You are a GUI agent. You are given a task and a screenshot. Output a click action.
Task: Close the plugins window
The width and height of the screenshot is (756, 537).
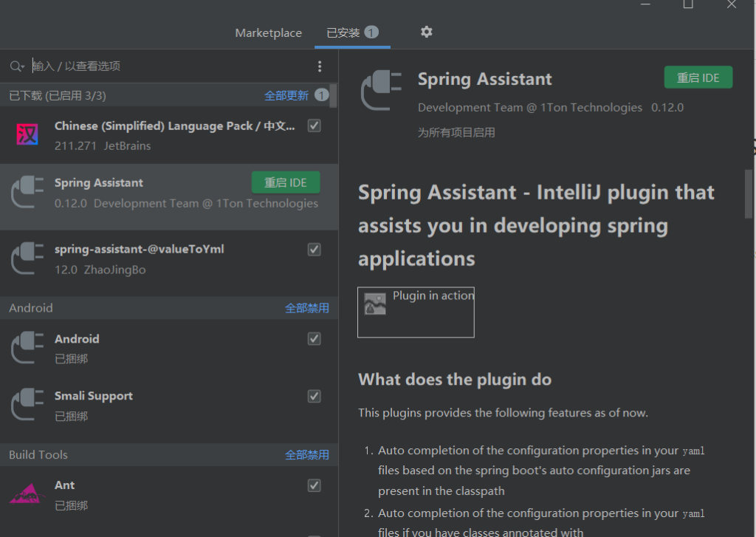click(x=732, y=4)
